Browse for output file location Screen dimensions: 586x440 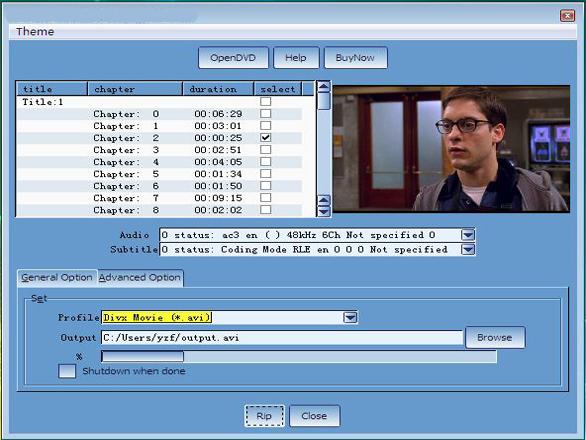tap(495, 337)
